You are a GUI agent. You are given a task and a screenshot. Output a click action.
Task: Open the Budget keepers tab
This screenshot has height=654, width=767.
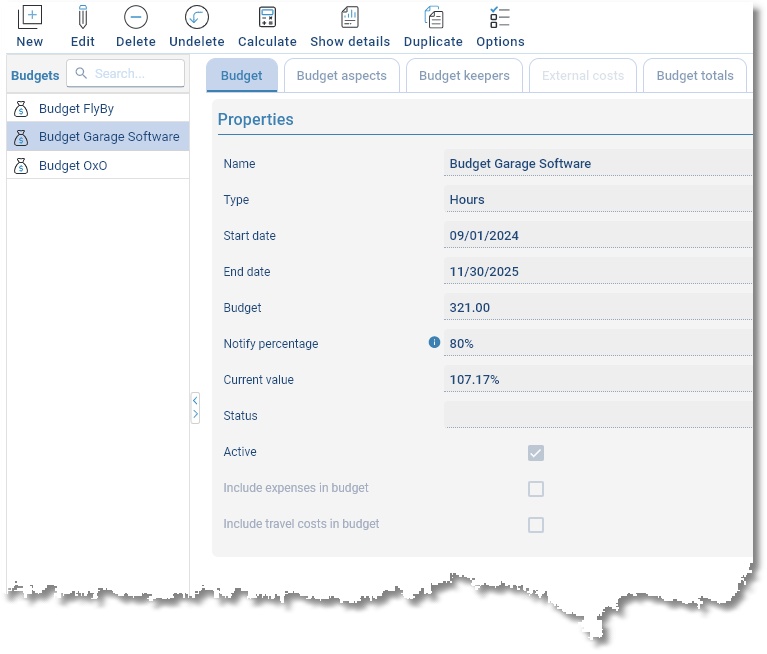coord(464,75)
